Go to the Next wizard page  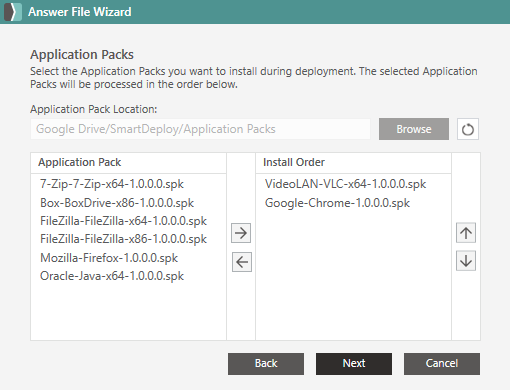tap(354, 364)
